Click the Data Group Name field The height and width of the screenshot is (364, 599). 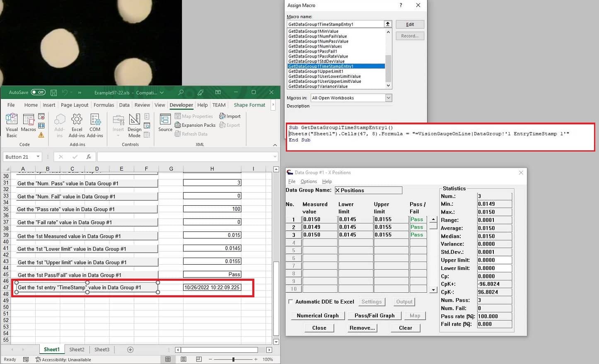click(x=368, y=190)
